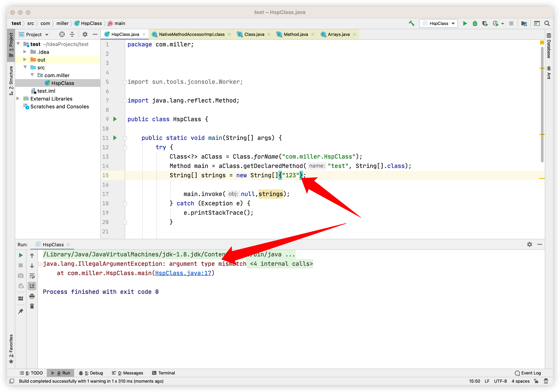Toggle pin tab in Run panel

tap(21, 311)
